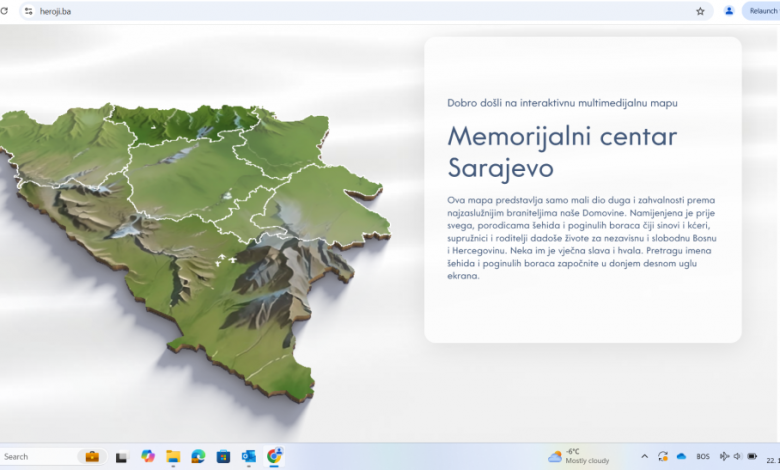Open Outlook from the taskbar

point(248,456)
